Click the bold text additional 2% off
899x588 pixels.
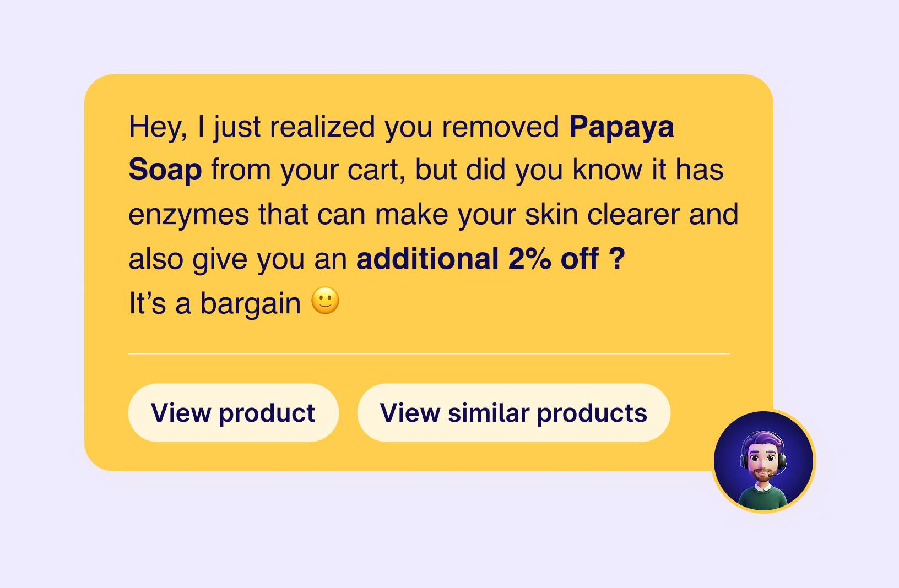point(477,258)
